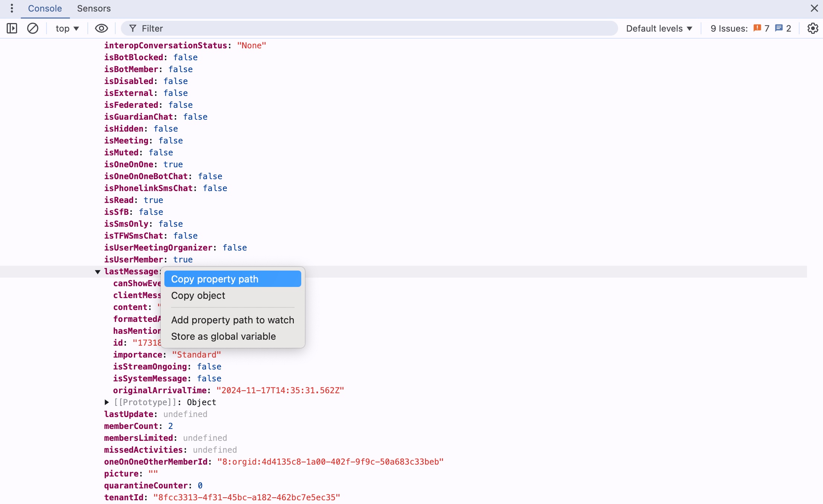Click the isSystemMessage property name
This screenshot has height=504, width=823.
coord(150,379)
